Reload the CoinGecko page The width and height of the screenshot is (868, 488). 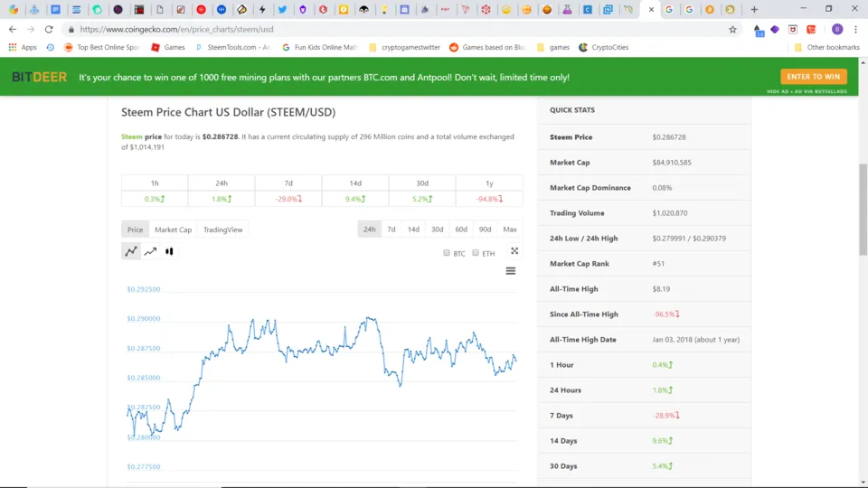click(49, 29)
